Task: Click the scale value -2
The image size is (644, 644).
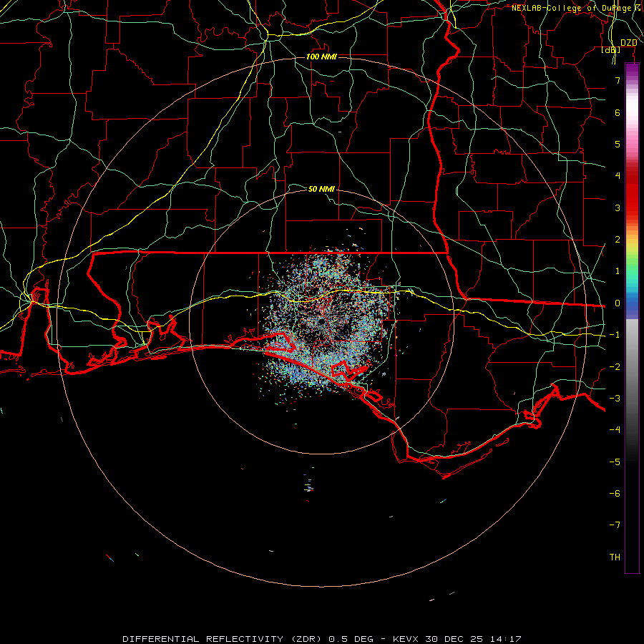Action: (x=615, y=367)
